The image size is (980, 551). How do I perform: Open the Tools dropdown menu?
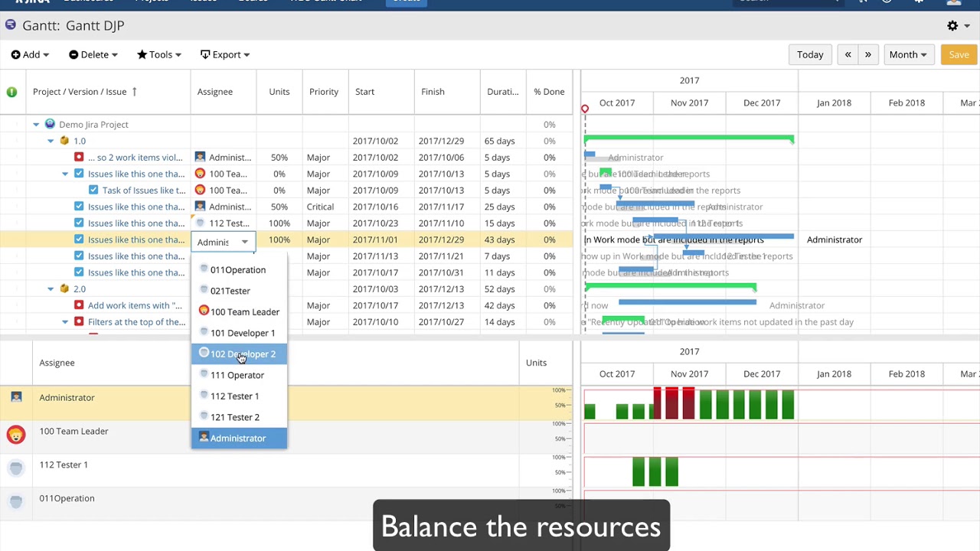point(158,54)
